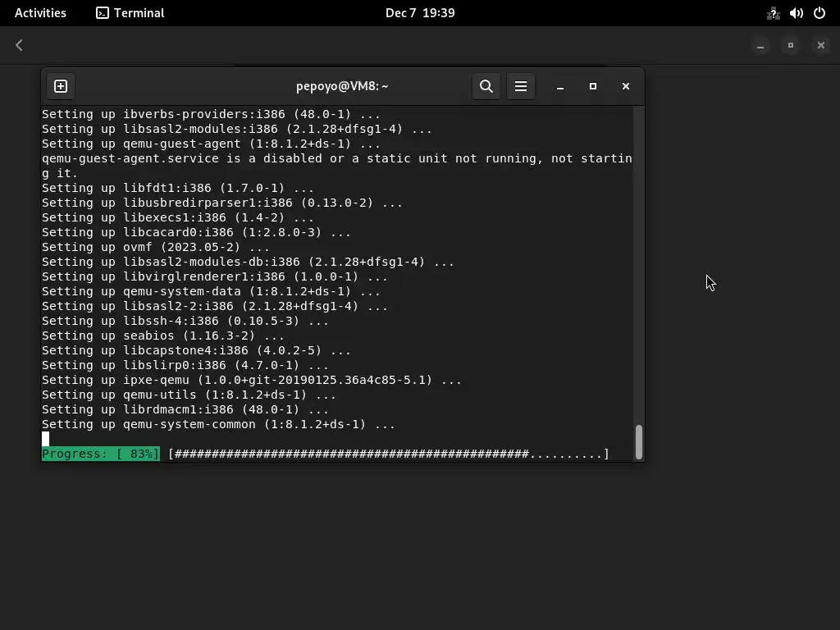This screenshot has width=840, height=630.
Task: Open the Terminal app menu in top bar
Action: (130, 13)
